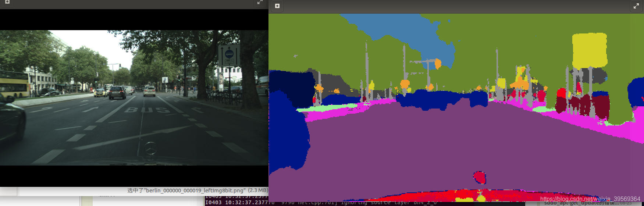Click the red oval blob on the purple road
The image size is (644, 206).
coord(480,178)
